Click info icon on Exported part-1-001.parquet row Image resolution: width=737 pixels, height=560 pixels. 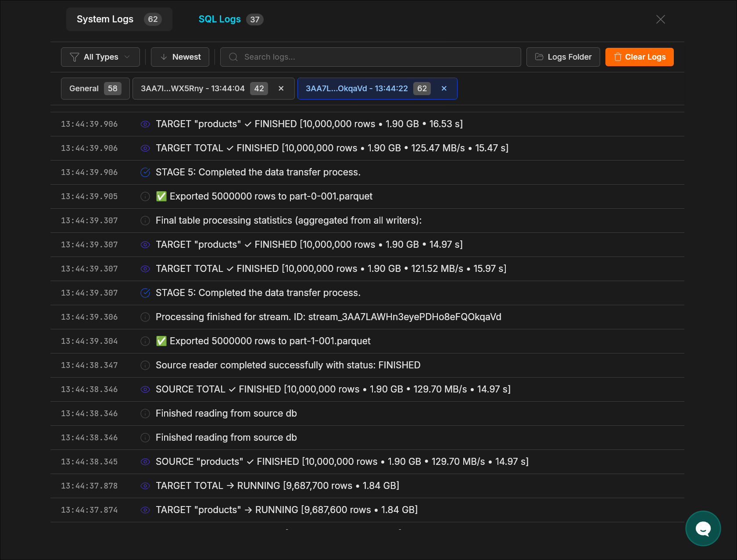point(145,341)
